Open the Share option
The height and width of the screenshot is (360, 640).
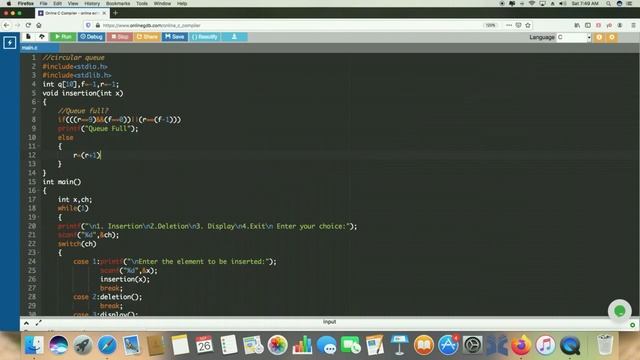point(147,37)
